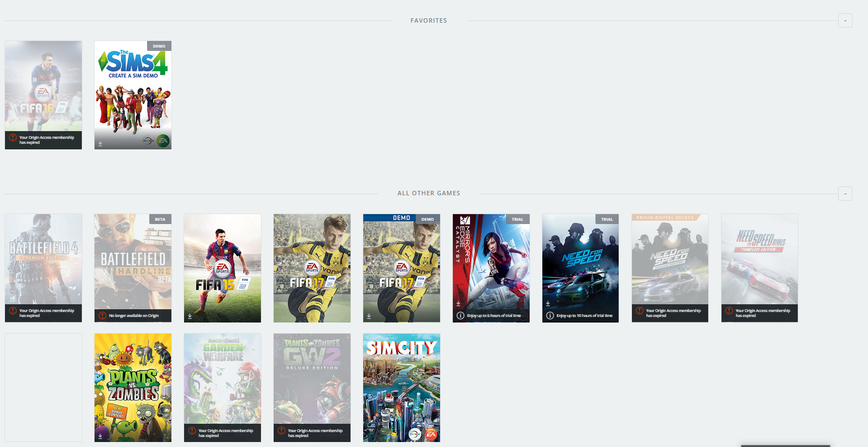Screen dimensions: 868x447
Task: Click the warning icon on Garden Warfare tile
Action: pyautogui.click(x=192, y=431)
